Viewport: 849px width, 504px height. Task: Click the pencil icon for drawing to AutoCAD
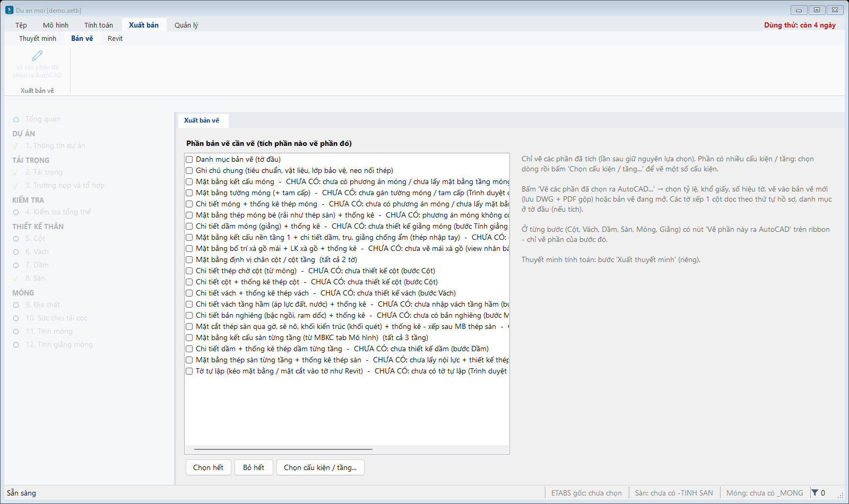pyautogui.click(x=37, y=56)
